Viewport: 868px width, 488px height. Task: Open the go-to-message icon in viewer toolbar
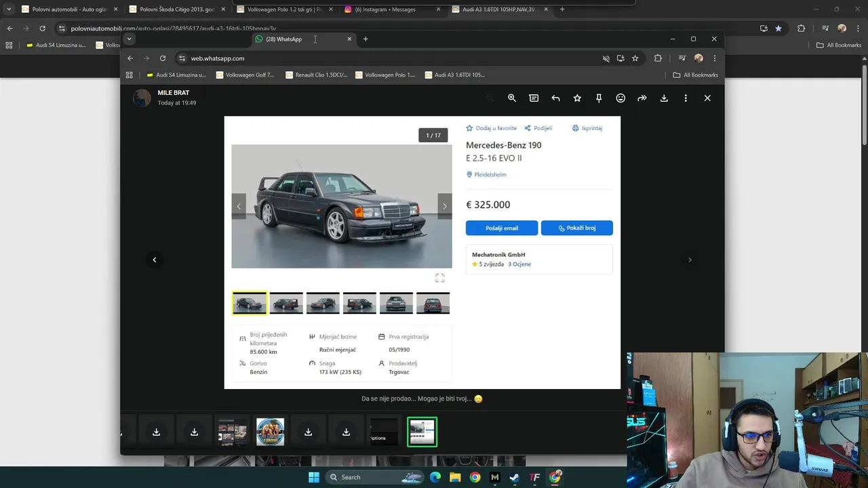pos(534,98)
